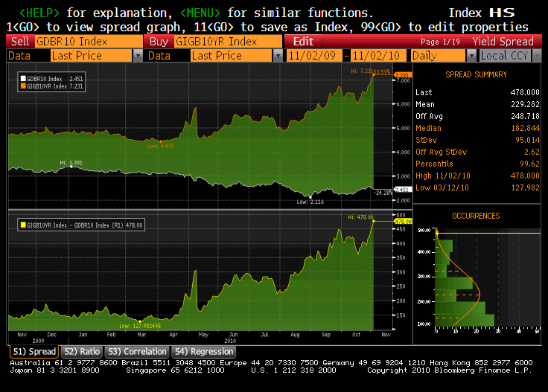Open the Buy-side Last Price dropdown

278,56
